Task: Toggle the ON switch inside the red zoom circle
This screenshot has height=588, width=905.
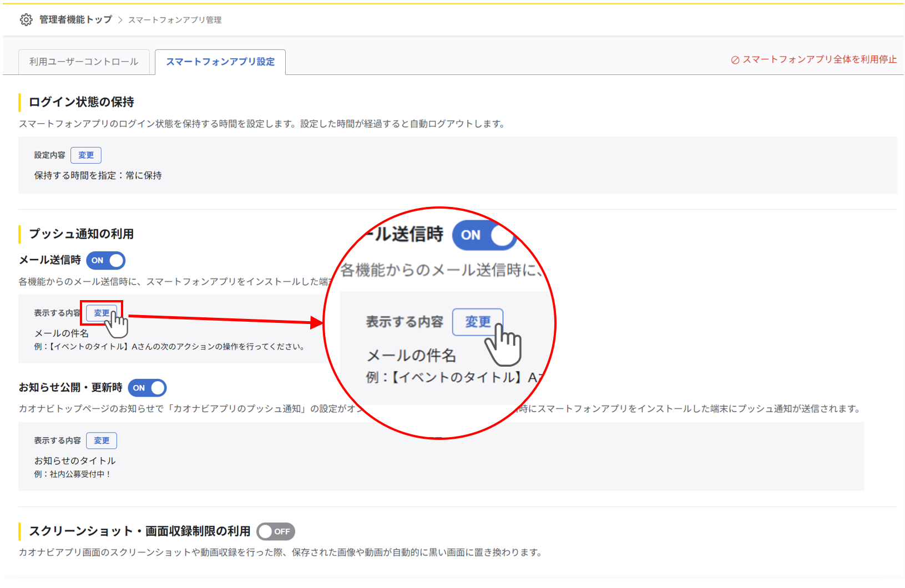Action: point(484,235)
